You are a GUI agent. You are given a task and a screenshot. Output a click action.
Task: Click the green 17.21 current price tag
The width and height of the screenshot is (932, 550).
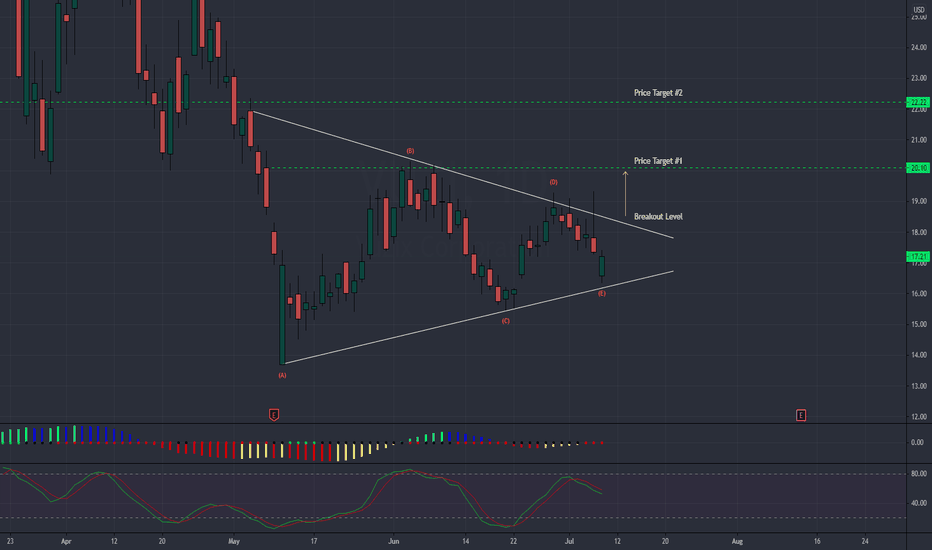click(x=918, y=257)
